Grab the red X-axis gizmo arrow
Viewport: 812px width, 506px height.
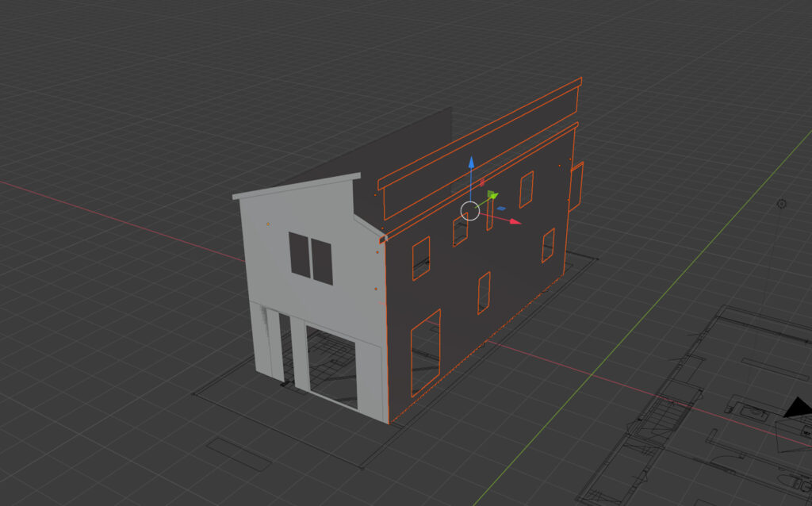click(515, 221)
